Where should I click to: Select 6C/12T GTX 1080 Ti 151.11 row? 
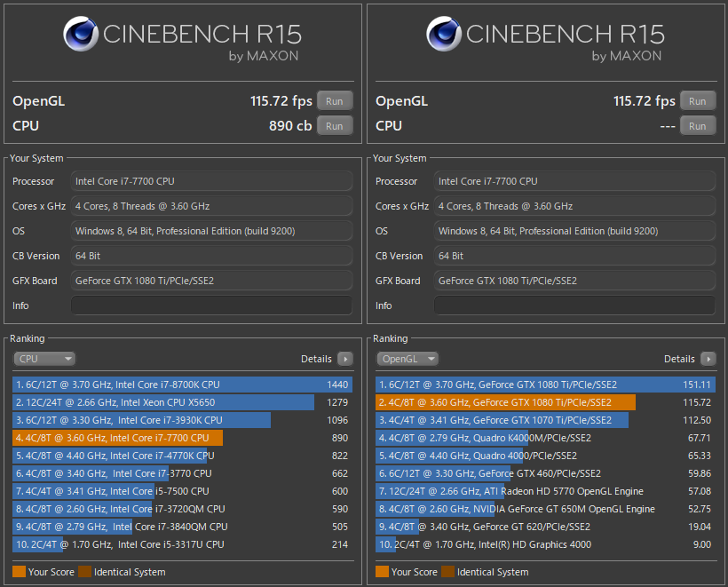(545, 385)
